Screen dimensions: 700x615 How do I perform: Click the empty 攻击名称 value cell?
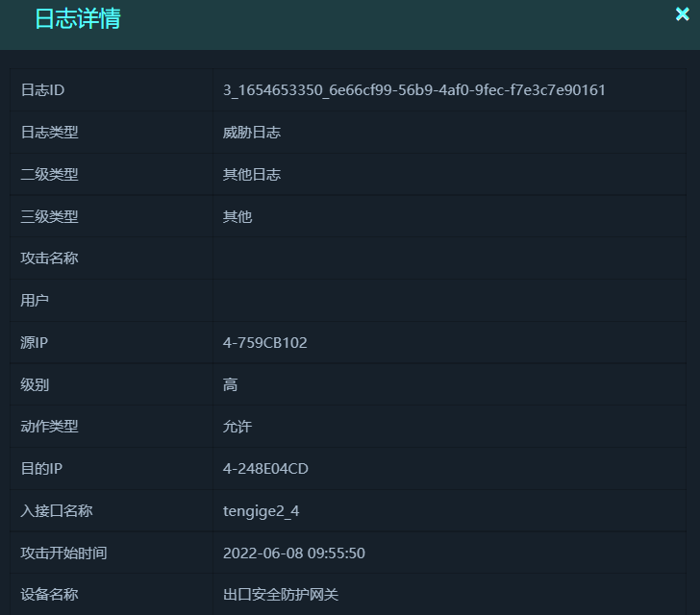[448, 258]
